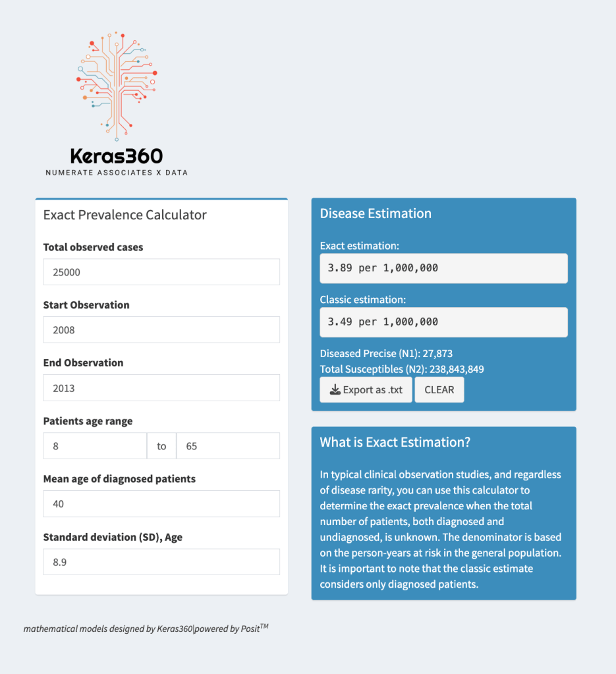
Task: Select the End Observation year input
Action: coord(161,387)
